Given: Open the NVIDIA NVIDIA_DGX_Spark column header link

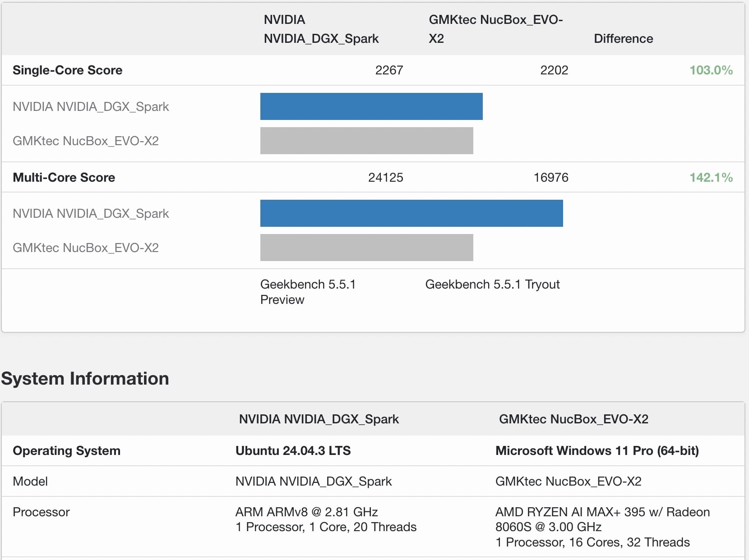Looking at the screenshot, I should [x=320, y=29].
